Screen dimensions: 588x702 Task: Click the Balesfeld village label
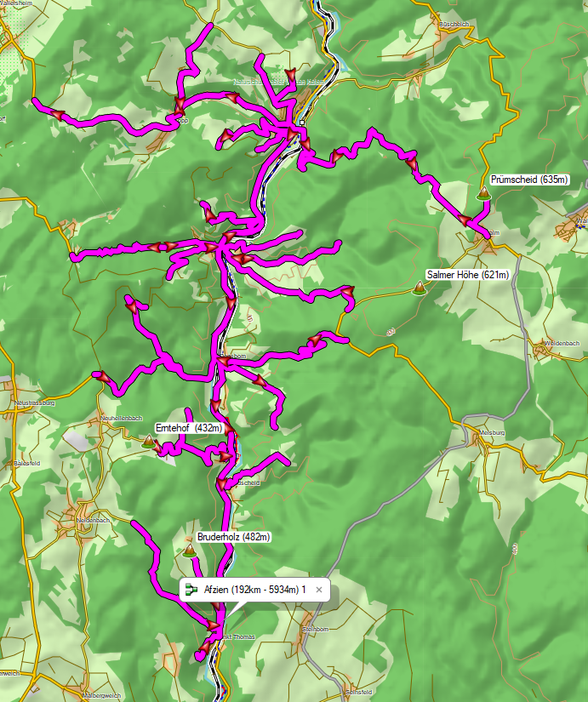[27, 463]
